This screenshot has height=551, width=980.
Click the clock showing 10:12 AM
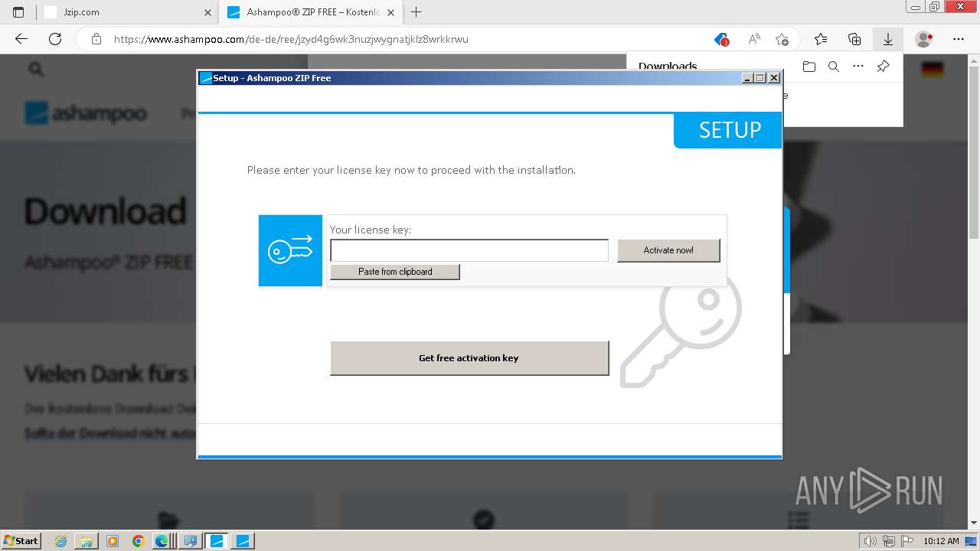(x=941, y=541)
